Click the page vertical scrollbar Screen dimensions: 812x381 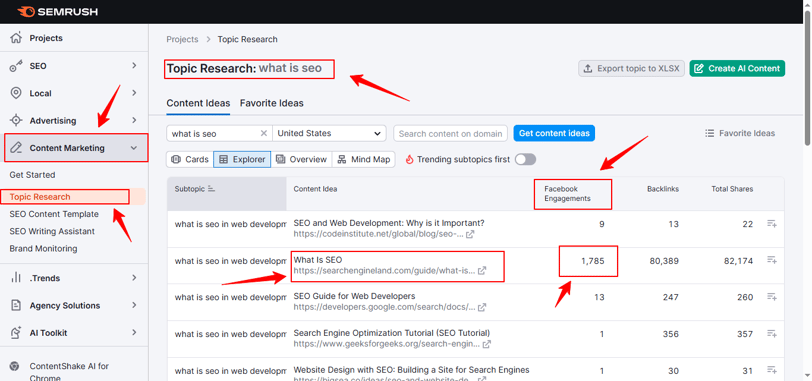pyautogui.click(x=807, y=78)
